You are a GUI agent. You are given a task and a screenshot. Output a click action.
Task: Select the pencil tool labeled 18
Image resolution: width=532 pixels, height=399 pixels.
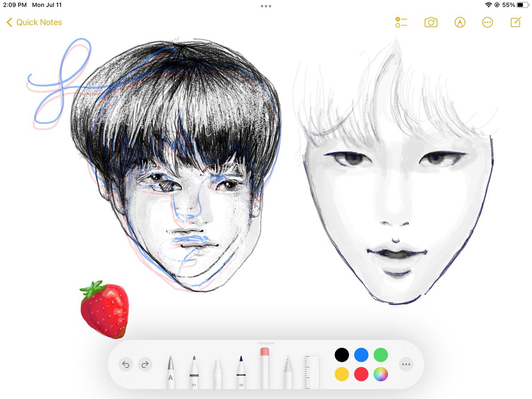[241, 372]
